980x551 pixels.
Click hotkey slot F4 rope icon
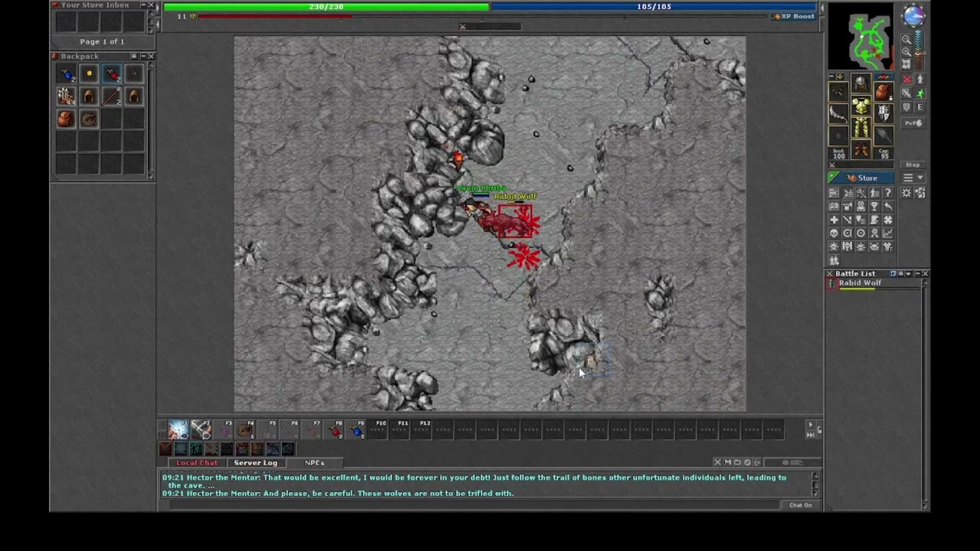245,429
